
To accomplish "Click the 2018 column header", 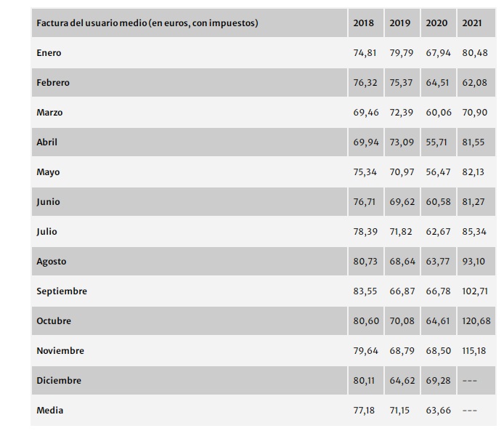I will pos(363,23).
